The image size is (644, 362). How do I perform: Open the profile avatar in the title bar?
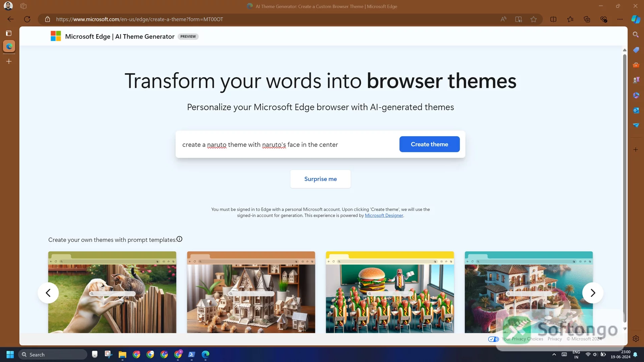coord(8,6)
